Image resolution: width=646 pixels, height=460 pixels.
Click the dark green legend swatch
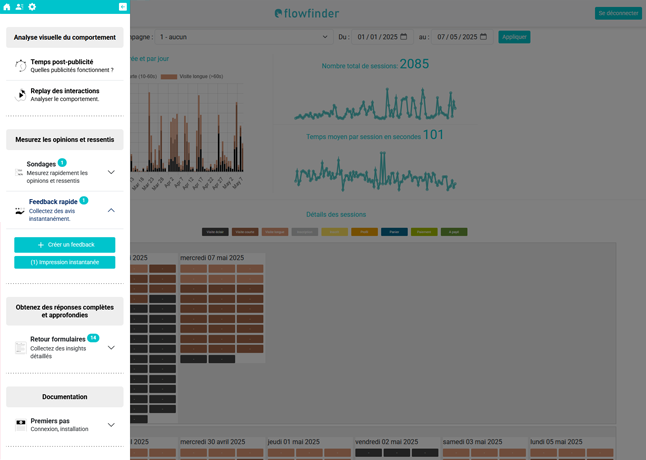click(x=454, y=232)
